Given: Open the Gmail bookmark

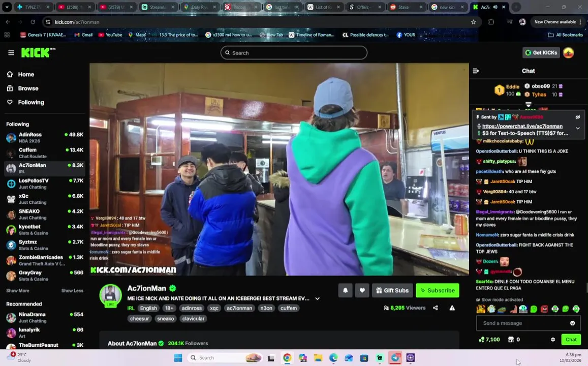Looking at the screenshot, I should pos(83,35).
